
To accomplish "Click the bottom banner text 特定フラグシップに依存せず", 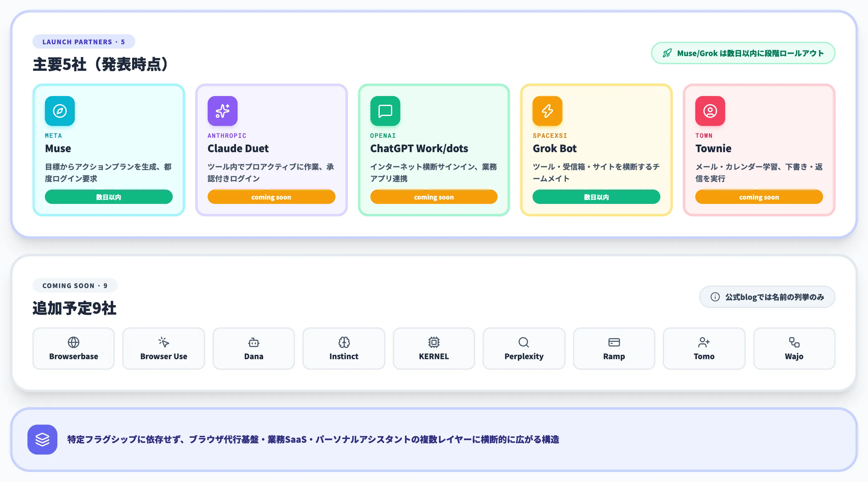I will [313, 440].
